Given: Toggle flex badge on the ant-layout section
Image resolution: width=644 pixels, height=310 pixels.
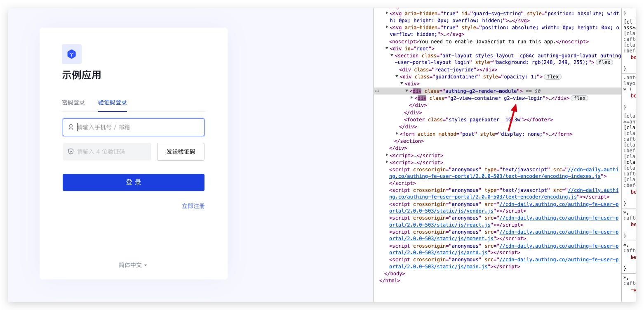Looking at the screenshot, I should [x=604, y=62].
